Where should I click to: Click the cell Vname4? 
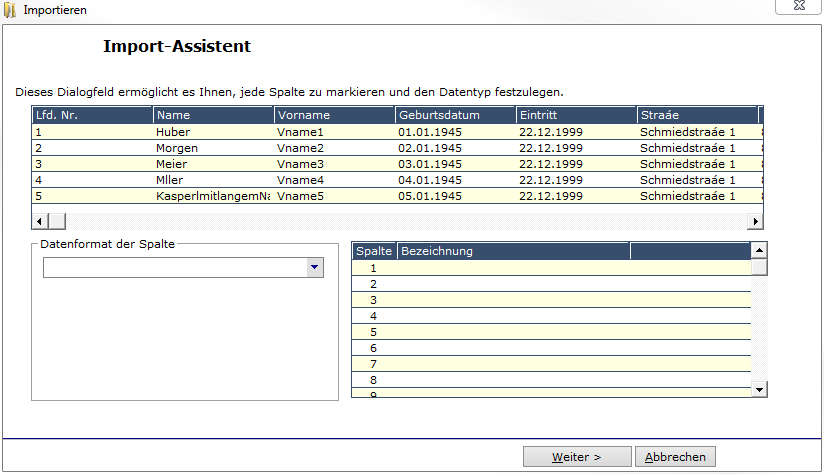pos(334,180)
